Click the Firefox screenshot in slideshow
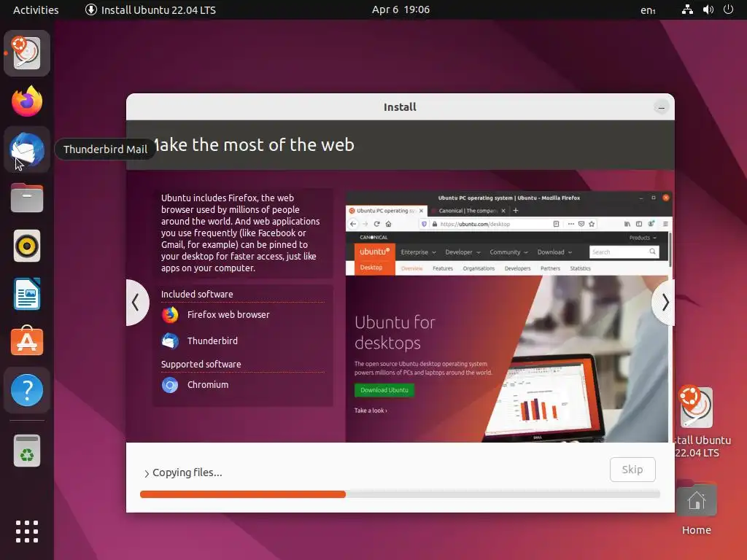 [x=508, y=316]
